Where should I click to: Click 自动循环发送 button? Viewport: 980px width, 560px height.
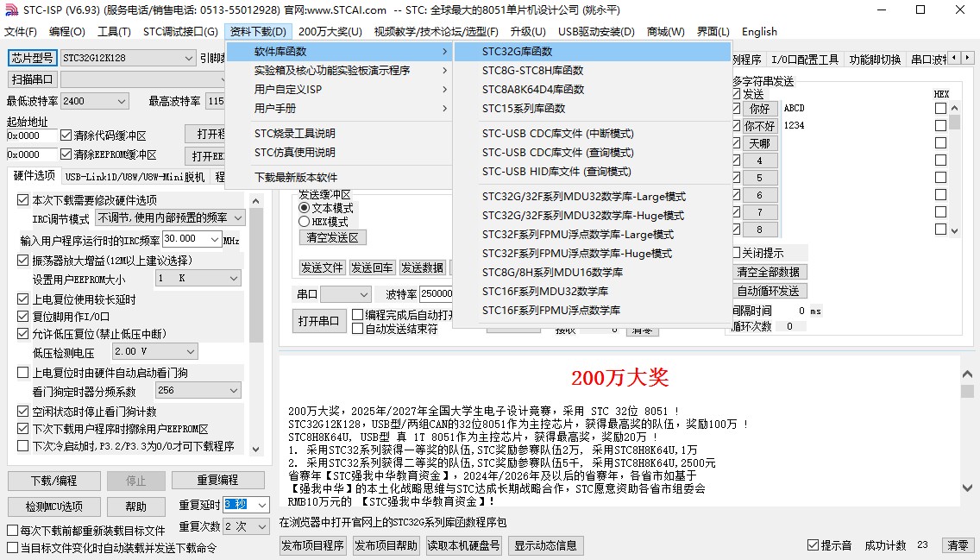[769, 291]
